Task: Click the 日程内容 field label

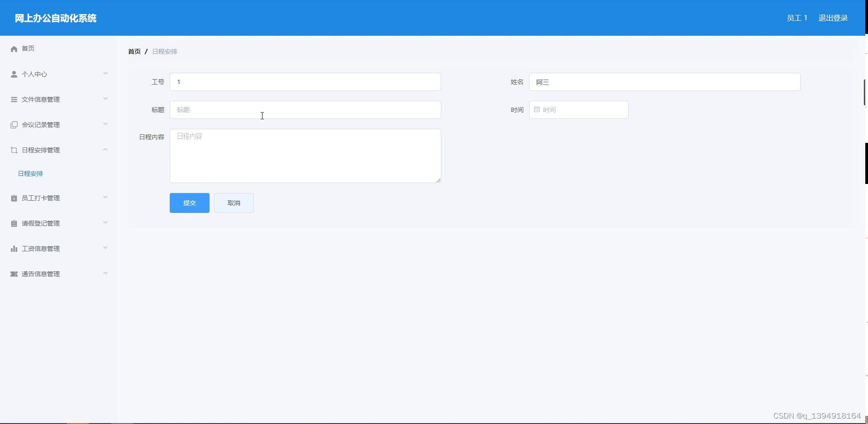Action: click(152, 137)
